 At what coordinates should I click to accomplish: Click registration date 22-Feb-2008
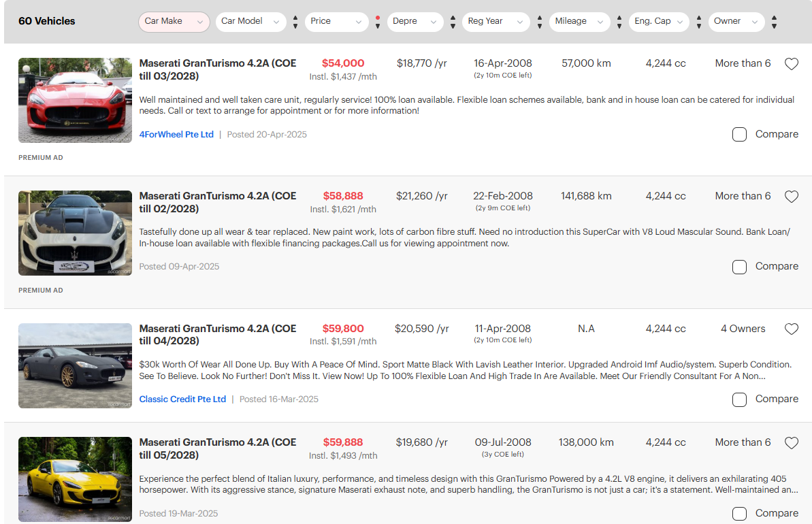(503, 196)
